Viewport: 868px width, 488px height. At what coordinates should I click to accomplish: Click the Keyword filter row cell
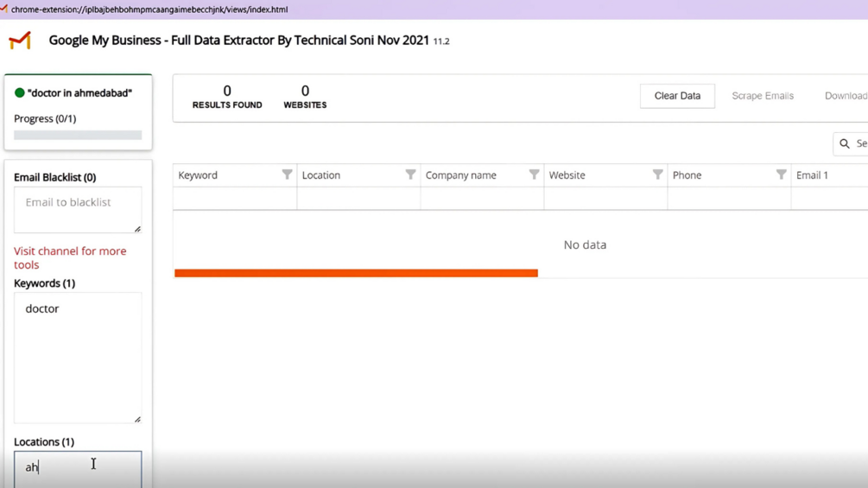click(x=235, y=198)
